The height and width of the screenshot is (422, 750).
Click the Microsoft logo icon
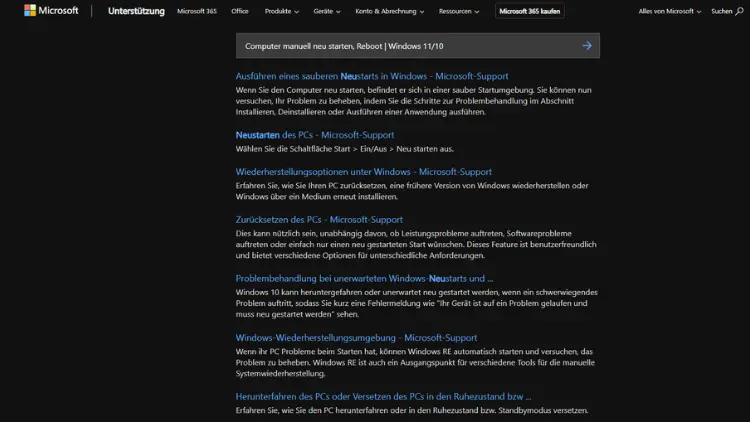(30, 11)
